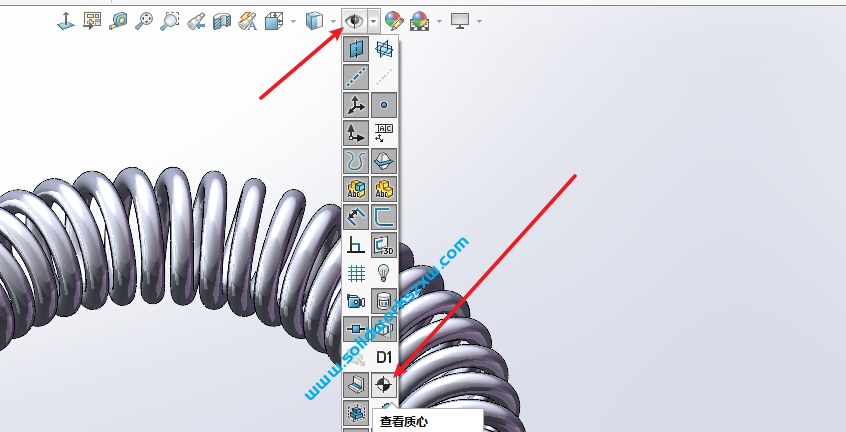
Task: Expand the Apply Scene dropdown arrow
Action: click(439, 22)
